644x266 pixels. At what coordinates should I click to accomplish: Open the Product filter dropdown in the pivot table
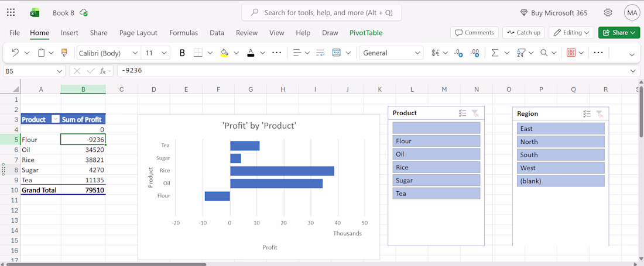coord(56,119)
